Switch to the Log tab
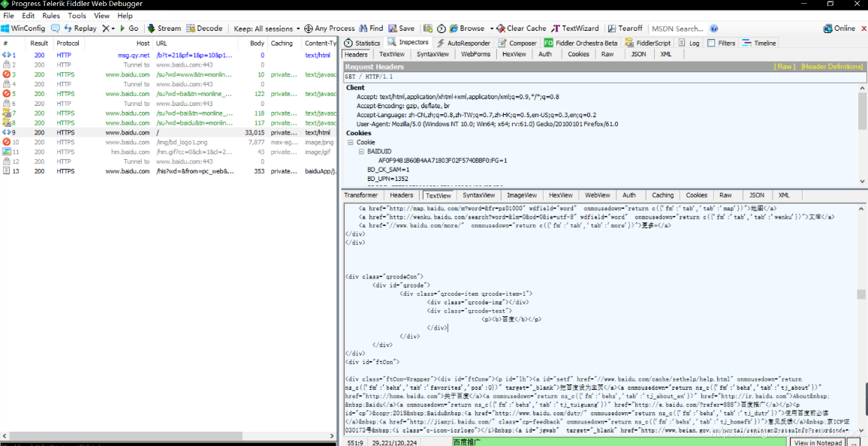Screen dimensions: 868x446 click(689, 43)
